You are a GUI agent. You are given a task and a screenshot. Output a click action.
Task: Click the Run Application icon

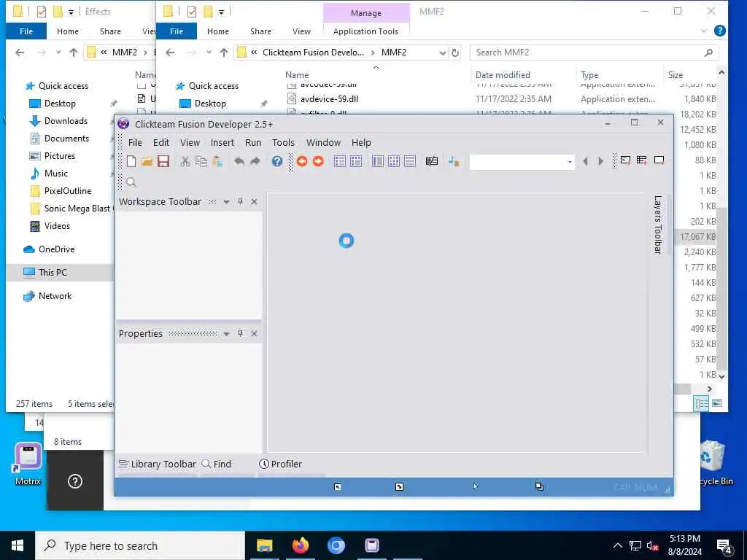tap(642, 160)
